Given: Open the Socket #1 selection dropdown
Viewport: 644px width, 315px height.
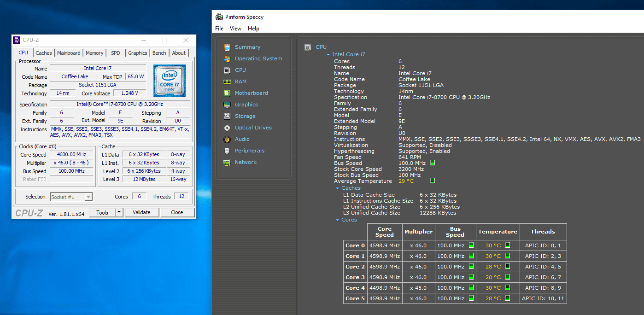Looking at the screenshot, I should tap(88, 197).
